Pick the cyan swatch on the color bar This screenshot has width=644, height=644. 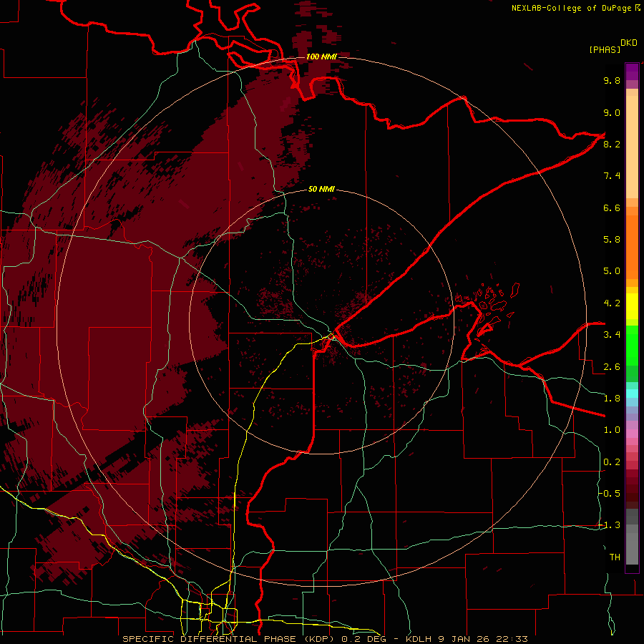click(x=632, y=394)
